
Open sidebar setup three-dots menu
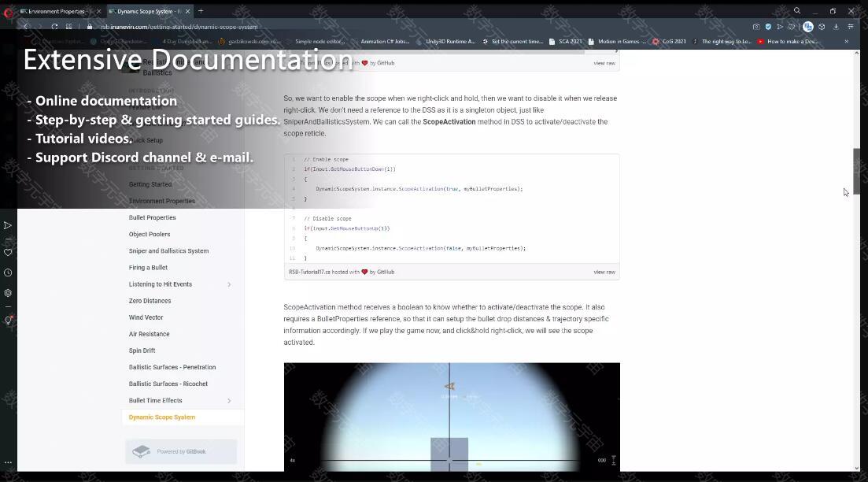coord(8,462)
